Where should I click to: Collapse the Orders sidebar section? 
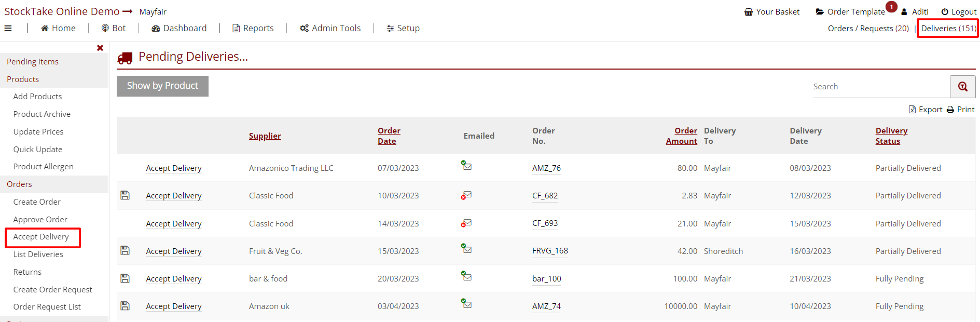click(x=19, y=184)
